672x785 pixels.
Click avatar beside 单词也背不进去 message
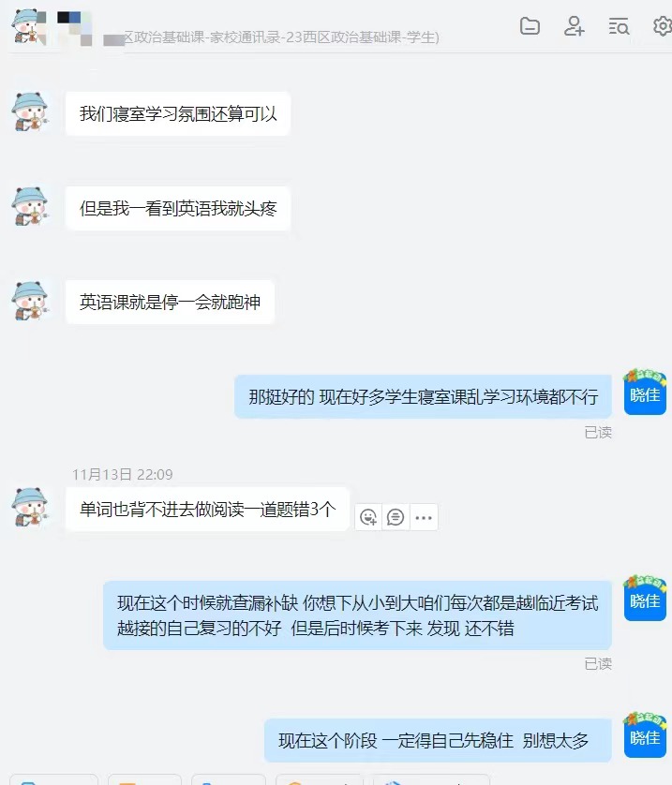click(x=30, y=507)
